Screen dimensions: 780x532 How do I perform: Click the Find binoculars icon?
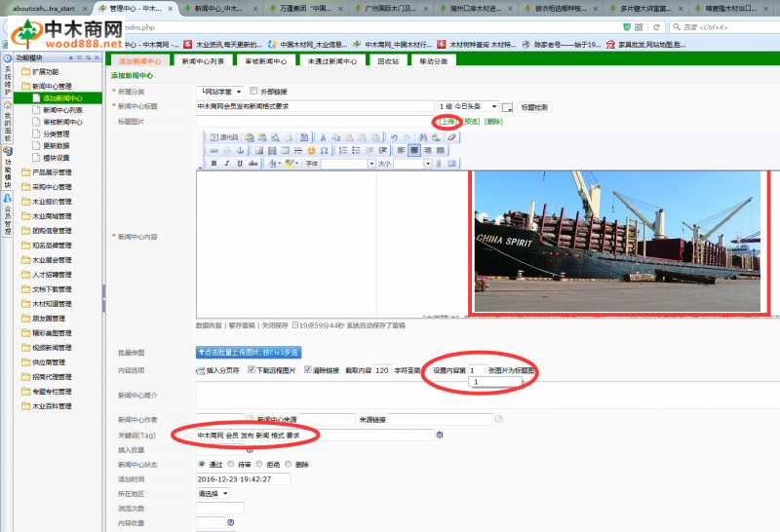pyautogui.click(x=423, y=137)
